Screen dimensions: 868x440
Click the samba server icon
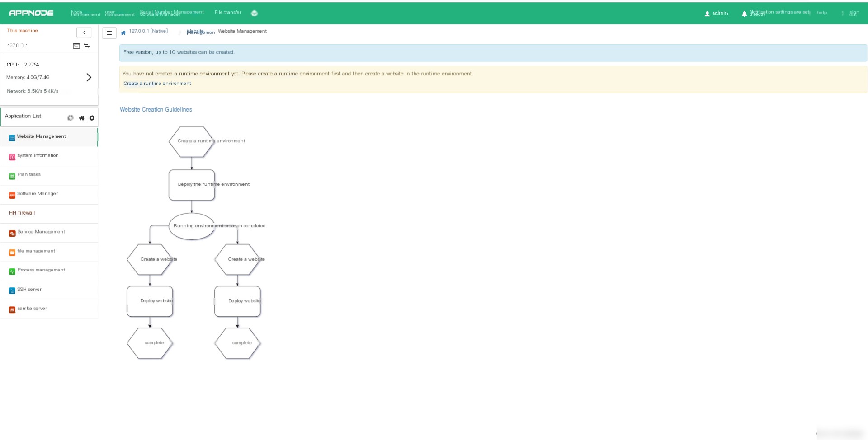click(x=12, y=310)
